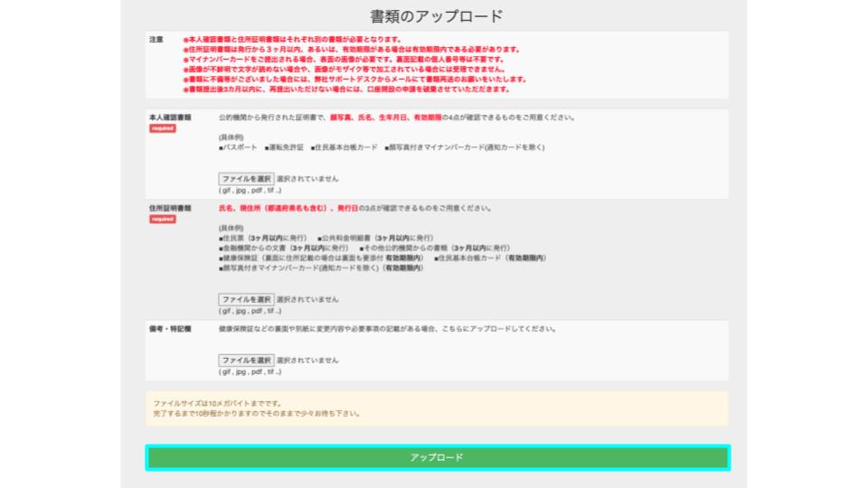Click 選択されていません text in 備考・特記欄 section

[x=307, y=360]
